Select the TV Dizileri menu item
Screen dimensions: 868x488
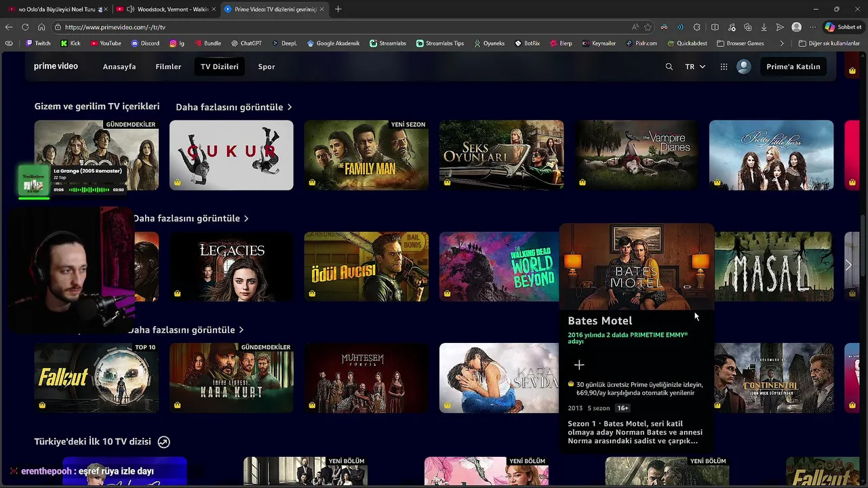(220, 66)
